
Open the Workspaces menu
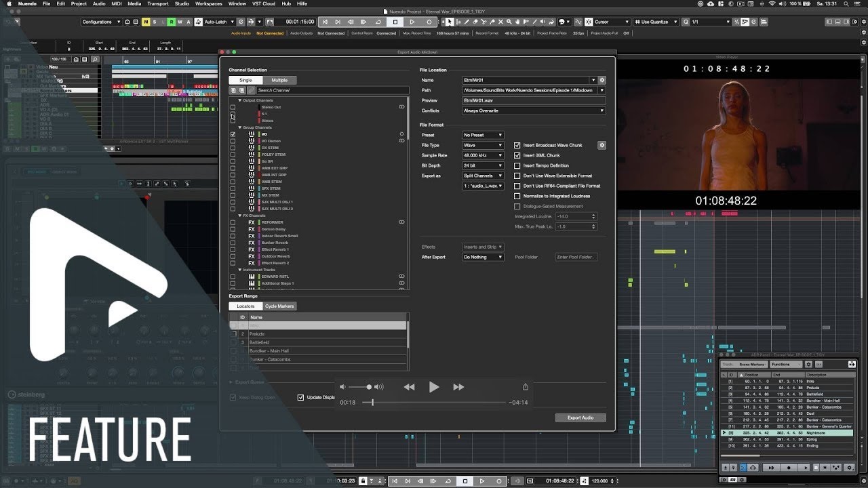(x=209, y=3)
